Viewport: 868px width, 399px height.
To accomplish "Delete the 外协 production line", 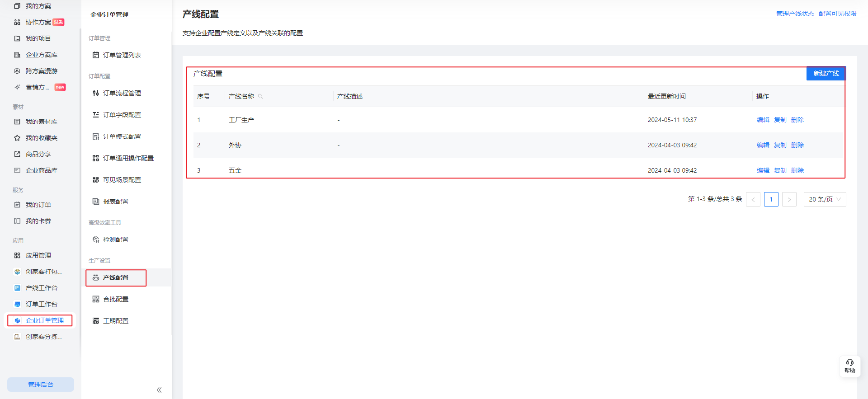I will pyautogui.click(x=797, y=145).
